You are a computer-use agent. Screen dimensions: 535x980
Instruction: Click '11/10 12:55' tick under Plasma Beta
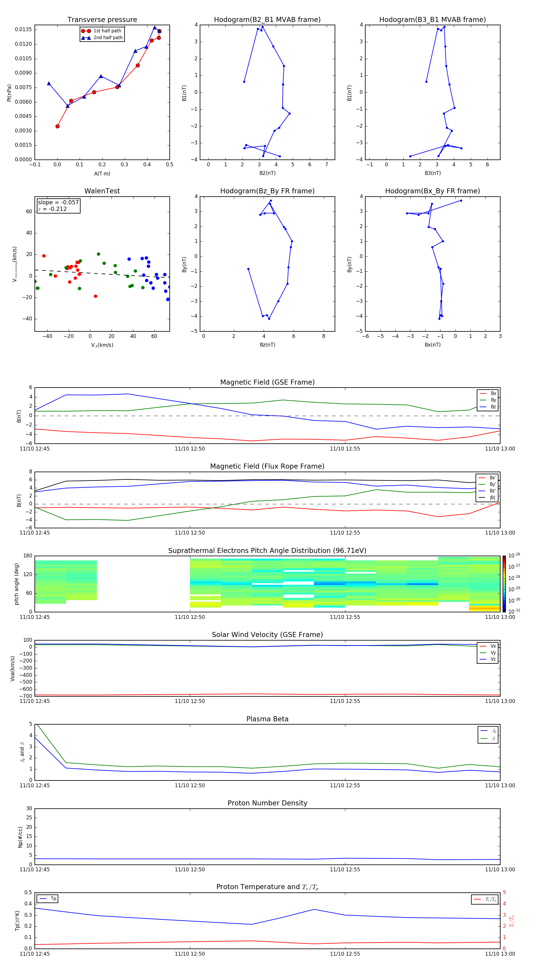click(x=345, y=785)
